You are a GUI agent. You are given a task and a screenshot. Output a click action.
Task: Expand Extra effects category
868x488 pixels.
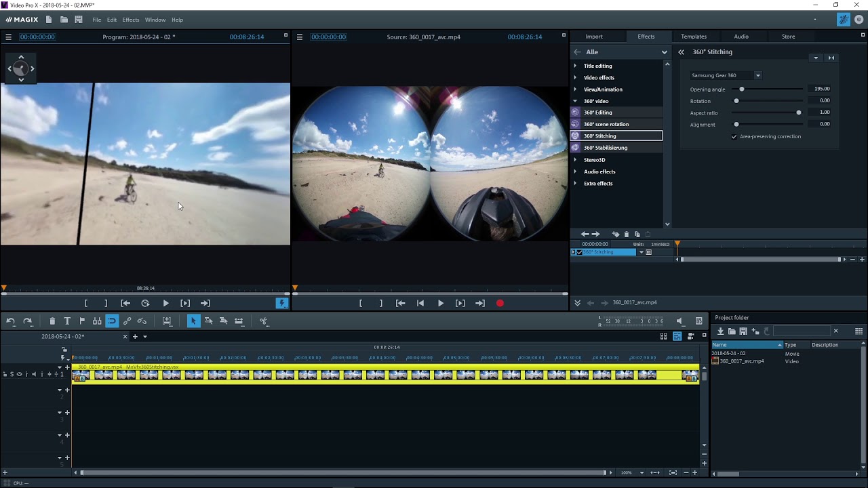tap(575, 183)
